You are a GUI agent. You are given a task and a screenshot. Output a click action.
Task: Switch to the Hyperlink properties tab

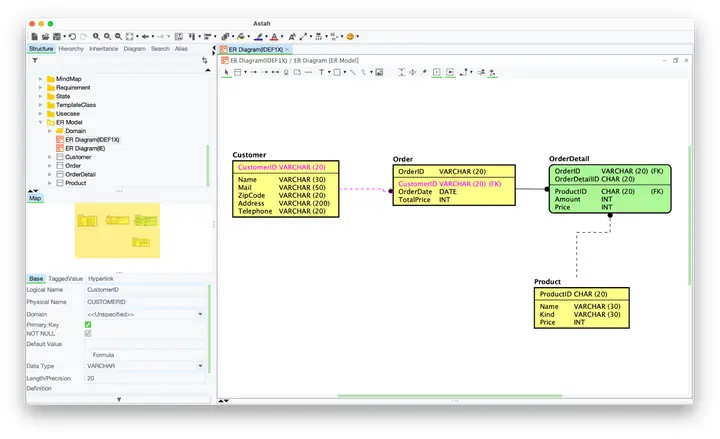point(101,279)
